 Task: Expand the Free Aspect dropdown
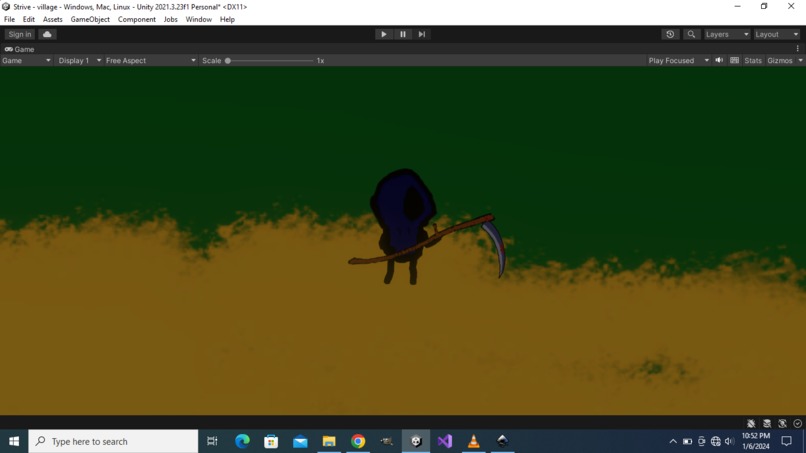pos(151,61)
